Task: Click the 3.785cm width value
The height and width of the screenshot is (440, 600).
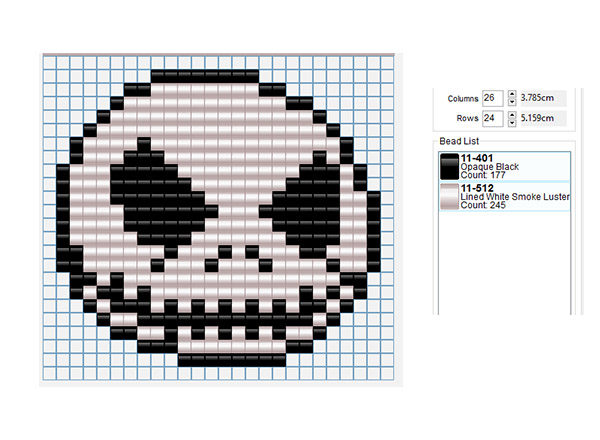Action: [537, 98]
